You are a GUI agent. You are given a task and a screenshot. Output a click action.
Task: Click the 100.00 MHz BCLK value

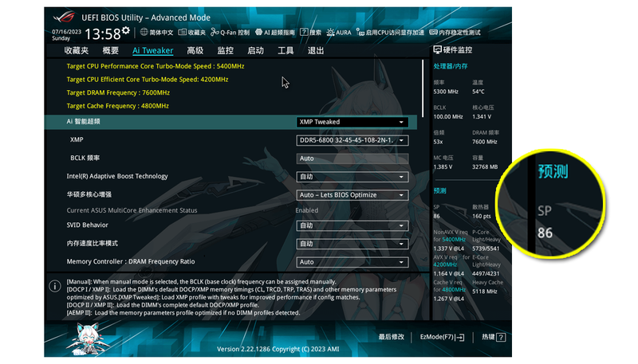pos(448,116)
